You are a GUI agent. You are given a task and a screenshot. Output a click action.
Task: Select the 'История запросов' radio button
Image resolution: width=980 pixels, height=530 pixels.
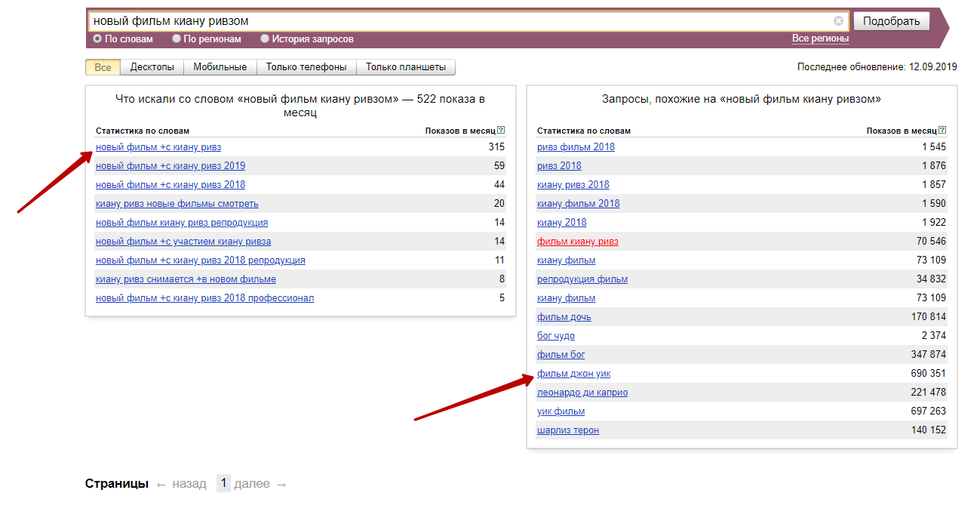[x=265, y=39]
